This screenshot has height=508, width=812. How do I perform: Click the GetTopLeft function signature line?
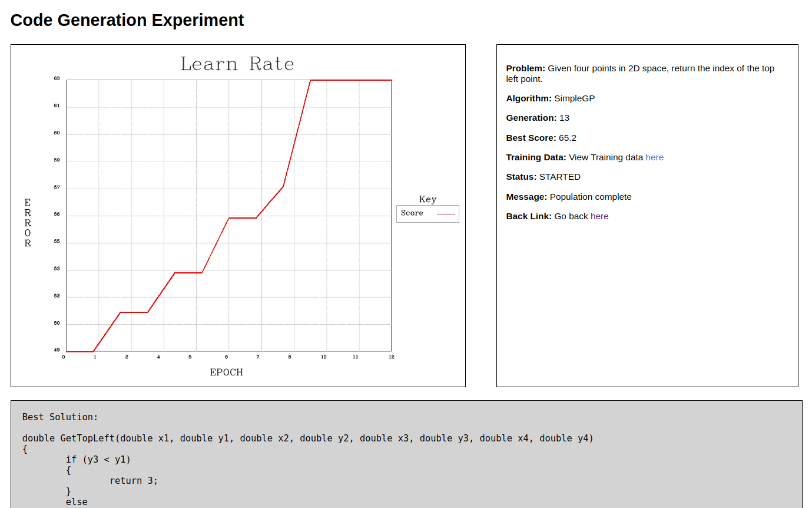[x=308, y=438]
